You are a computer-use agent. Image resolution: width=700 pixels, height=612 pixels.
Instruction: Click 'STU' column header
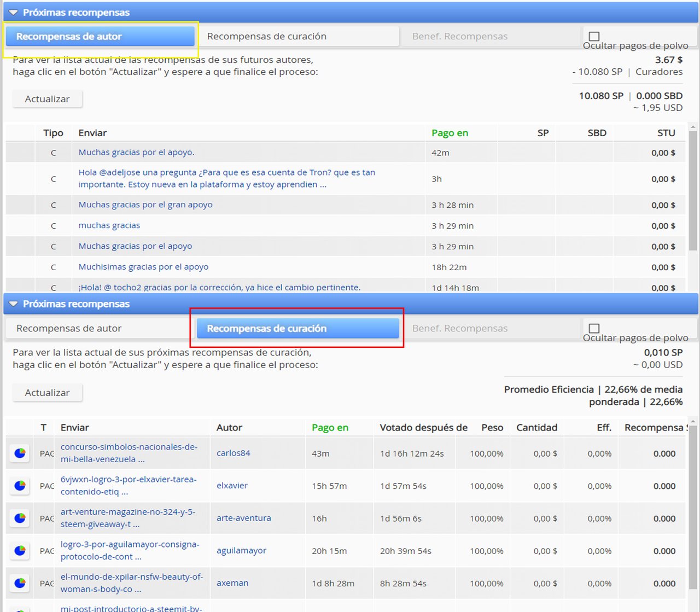click(x=666, y=133)
